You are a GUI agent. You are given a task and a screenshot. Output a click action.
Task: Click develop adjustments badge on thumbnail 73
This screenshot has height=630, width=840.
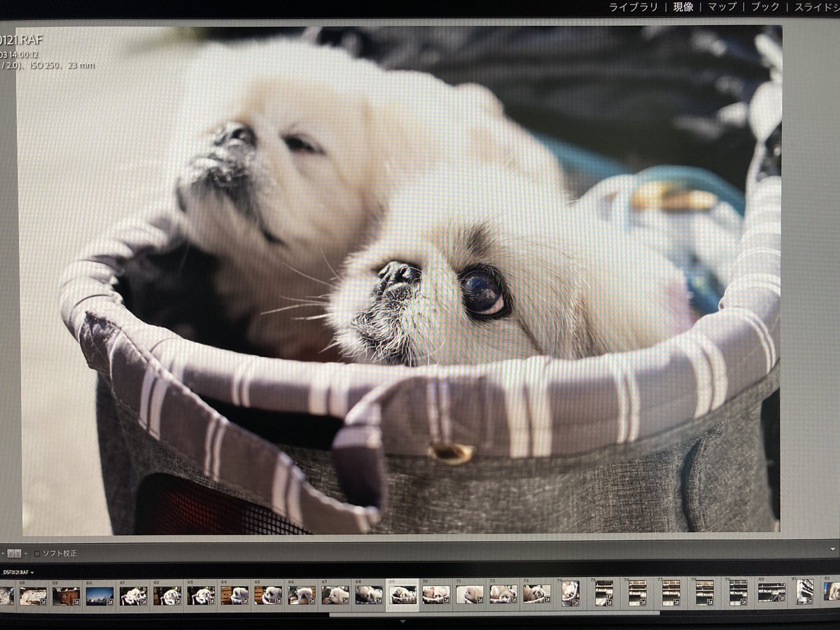coord(547,599)
